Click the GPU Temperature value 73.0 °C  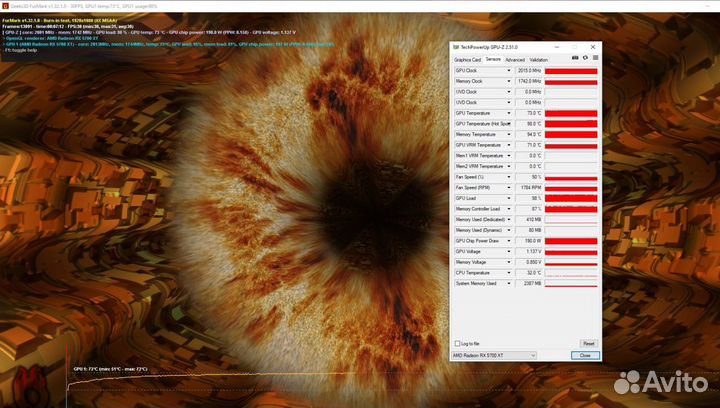point(529,113)
